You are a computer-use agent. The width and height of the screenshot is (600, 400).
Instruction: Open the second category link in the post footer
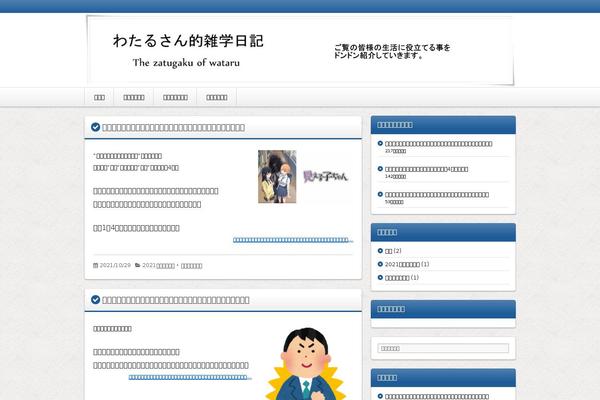[191, 266]
